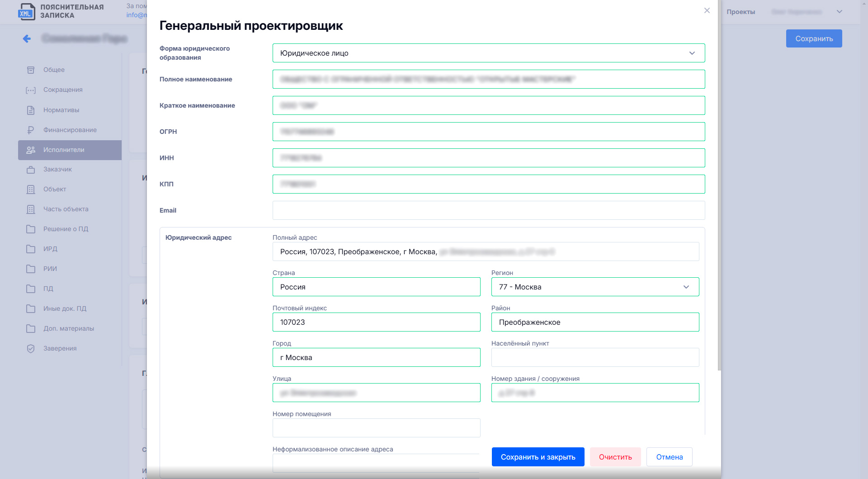
Task: Click the Заверения shield icon
Action: (31, 349)
